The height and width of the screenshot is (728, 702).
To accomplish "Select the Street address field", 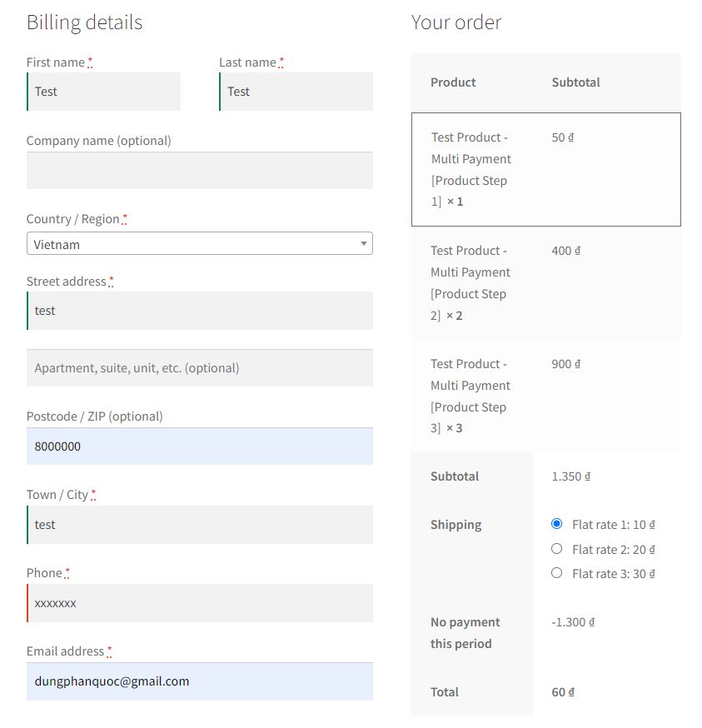I will click(x=199, y=311).
